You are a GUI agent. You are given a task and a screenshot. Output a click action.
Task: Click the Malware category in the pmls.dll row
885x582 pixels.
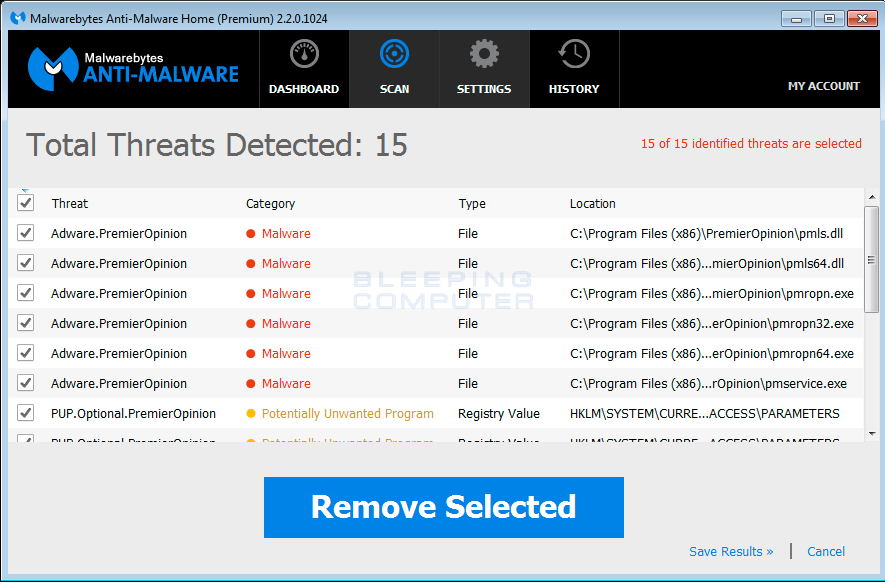(286, 234)
